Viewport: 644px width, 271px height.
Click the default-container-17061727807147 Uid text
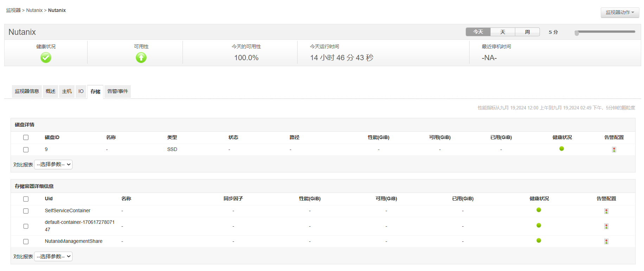click(x=80, y=226)
